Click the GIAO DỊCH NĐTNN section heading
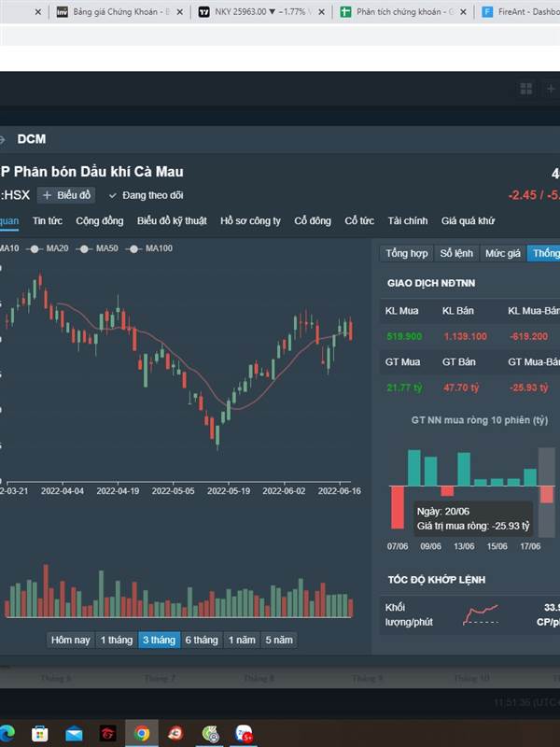This screenshot has width=560, height=747. [431, 284]
